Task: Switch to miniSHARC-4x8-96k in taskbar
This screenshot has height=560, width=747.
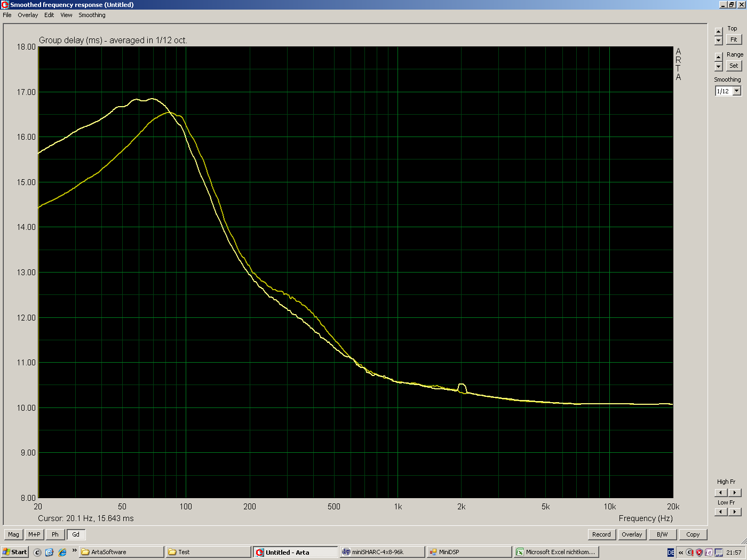Action: (x=382, y=552)
